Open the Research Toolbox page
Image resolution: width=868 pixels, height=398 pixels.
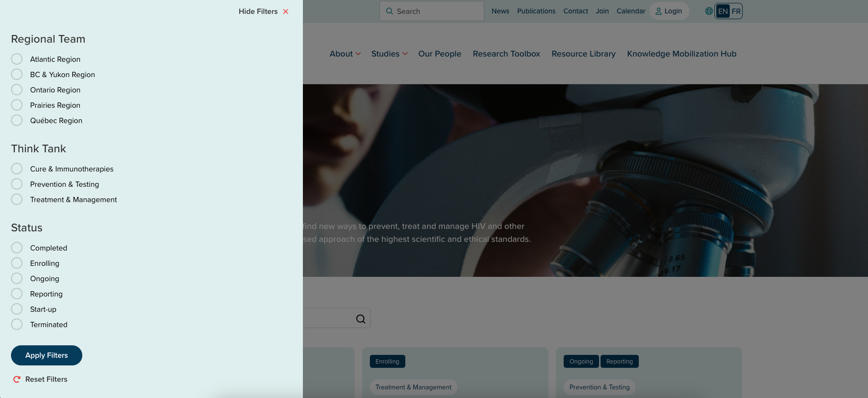point(506,54)
